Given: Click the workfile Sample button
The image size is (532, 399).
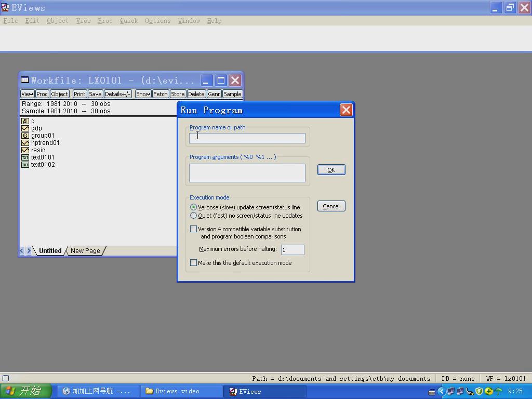Looking at the screenshot, I should tap(232, 94).
